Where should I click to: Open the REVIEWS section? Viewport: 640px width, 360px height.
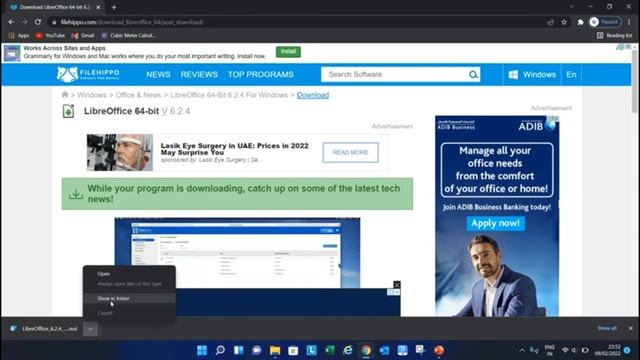(199, 74)
